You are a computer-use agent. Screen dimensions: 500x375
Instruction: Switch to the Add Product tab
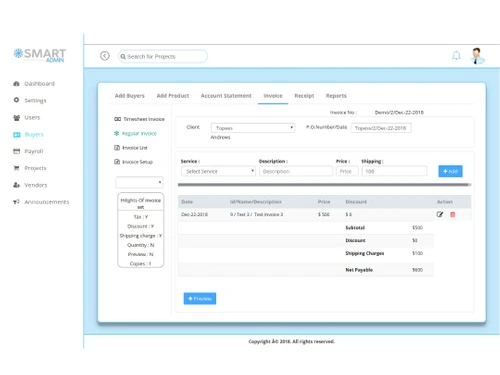point(173,96)
